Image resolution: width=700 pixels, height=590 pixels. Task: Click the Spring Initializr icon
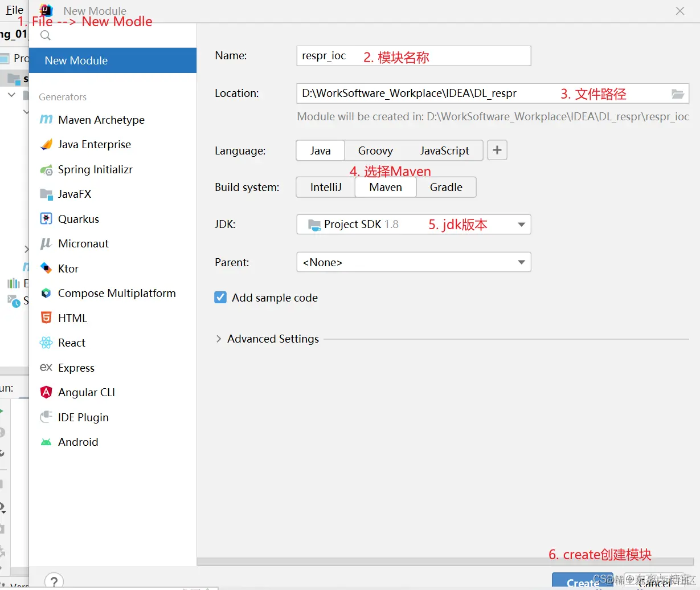pos(46,169)
